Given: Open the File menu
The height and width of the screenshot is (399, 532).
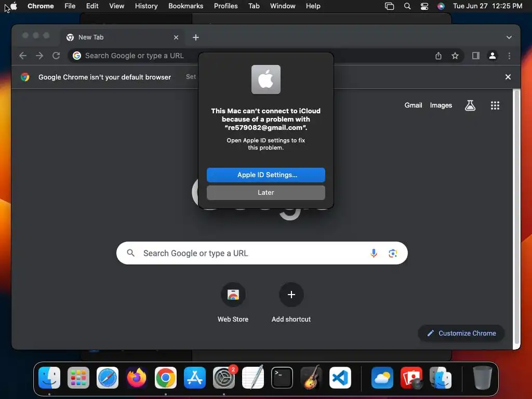Looking at the screenshot, I should click(70, 6).
